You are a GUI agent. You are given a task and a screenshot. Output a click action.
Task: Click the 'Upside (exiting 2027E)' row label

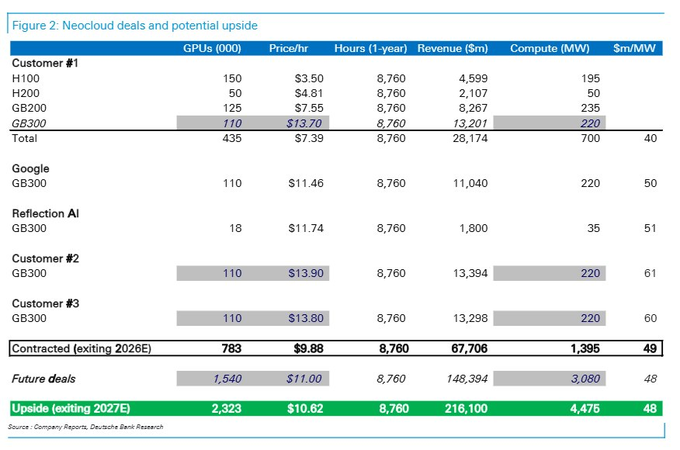point(71,409)
